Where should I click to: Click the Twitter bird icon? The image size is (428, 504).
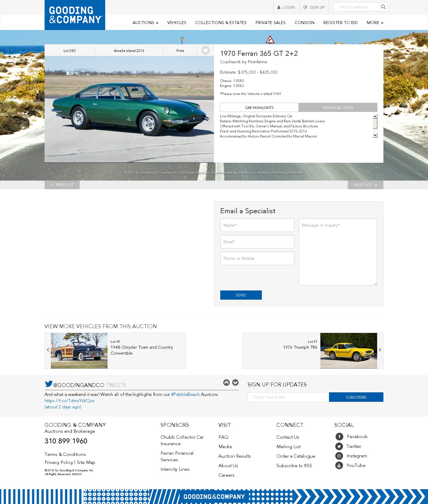tap(48, 384)
